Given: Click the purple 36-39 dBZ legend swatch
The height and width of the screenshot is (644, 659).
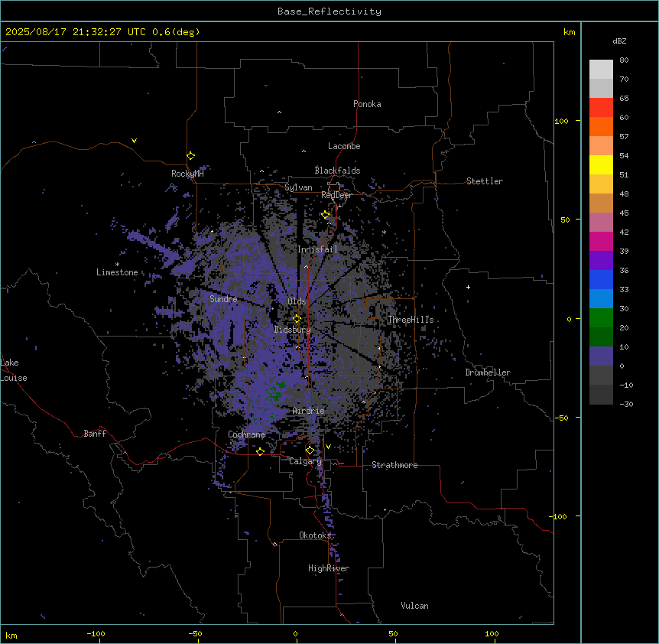Looking at the screenshot, I should coord(601,261).
